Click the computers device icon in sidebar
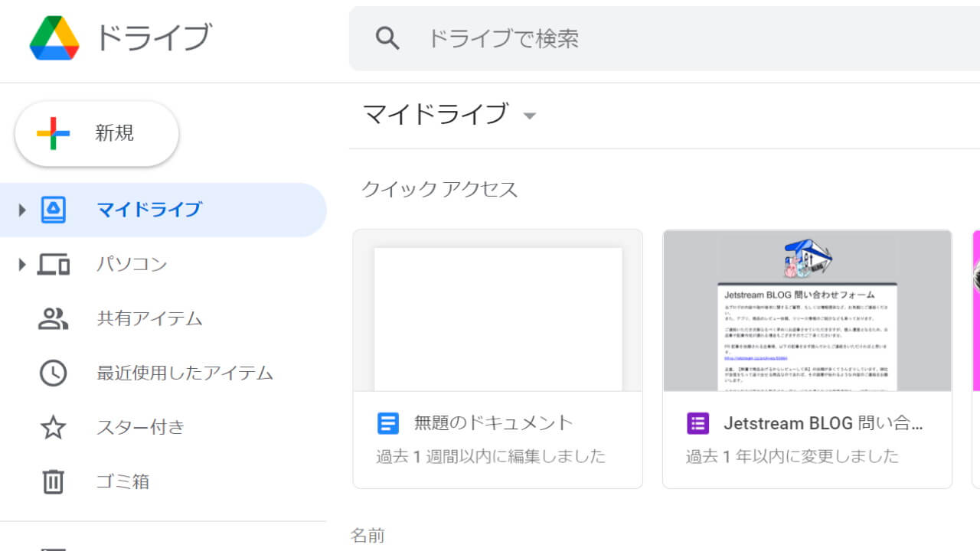980x551 pixels. coord(53,265)
